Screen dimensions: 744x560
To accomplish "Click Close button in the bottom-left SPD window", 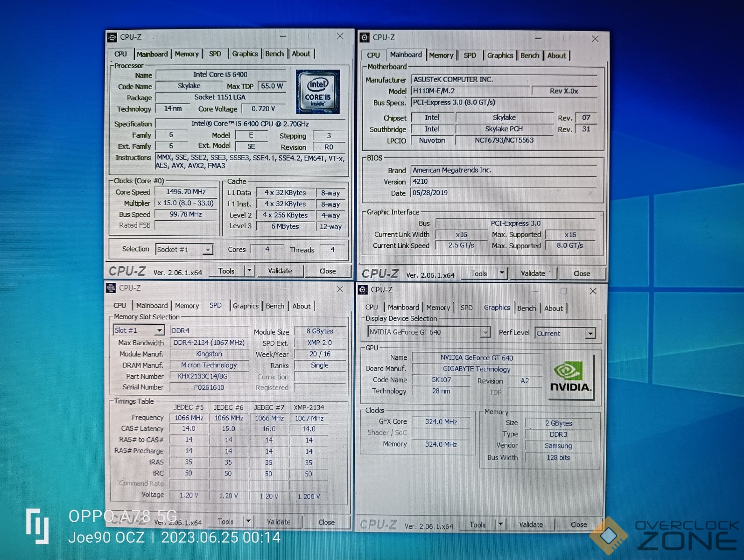I will 326,522.
